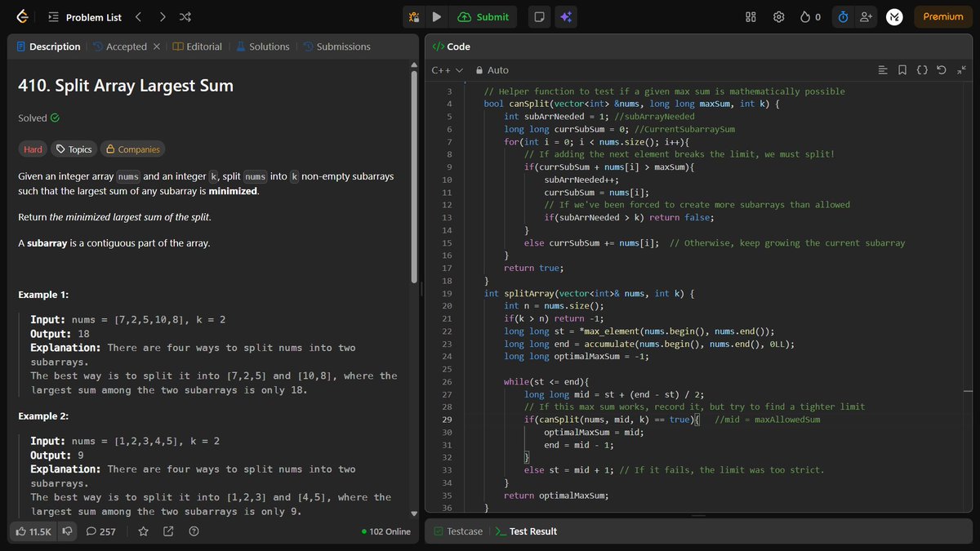Viewport: 980px width, 551px height.
Task: Open the Problem List panel
Action: tap(85, 16)
